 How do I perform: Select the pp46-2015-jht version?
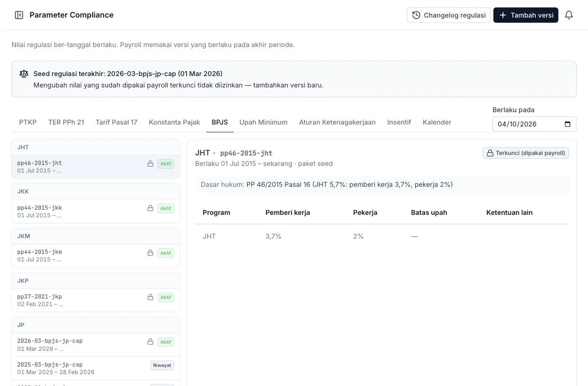click(x=95, y=167)
